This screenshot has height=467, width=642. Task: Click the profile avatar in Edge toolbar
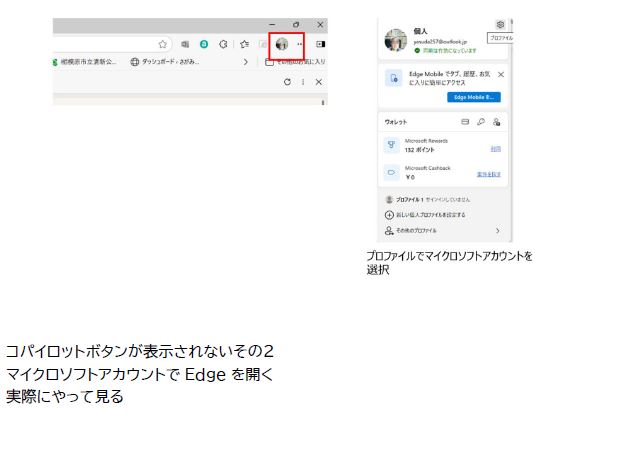click(x=282, y=44)
